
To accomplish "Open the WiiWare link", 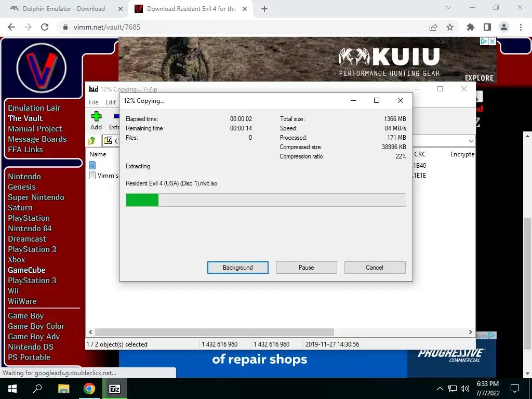I will pyautogui.click(x=22, y=301).
